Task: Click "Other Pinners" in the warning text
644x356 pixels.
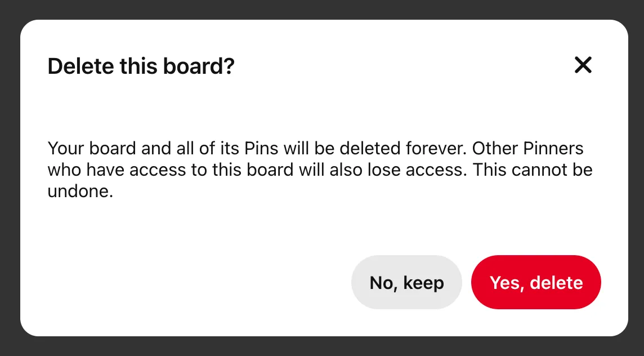Action: point(527,149)
